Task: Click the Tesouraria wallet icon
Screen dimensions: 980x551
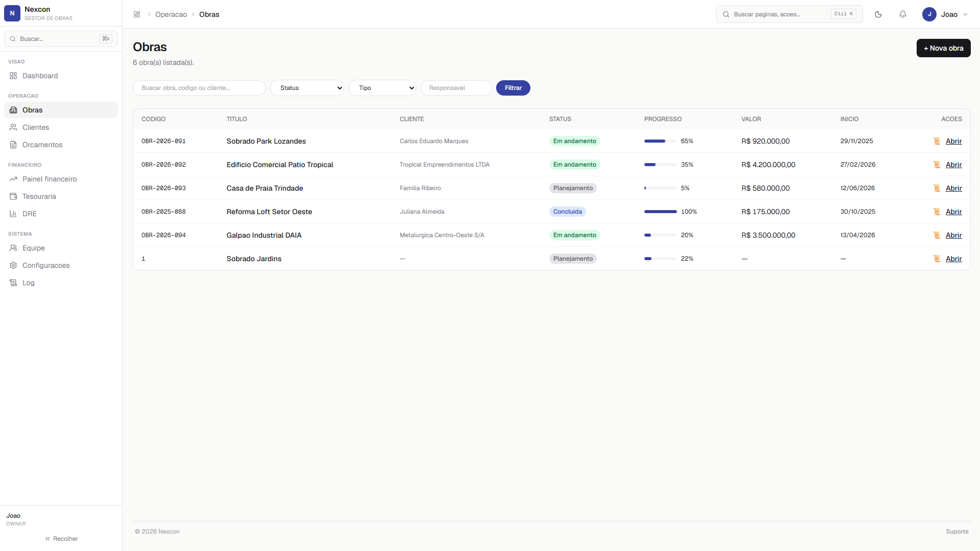Action: (x=13, y=196)
